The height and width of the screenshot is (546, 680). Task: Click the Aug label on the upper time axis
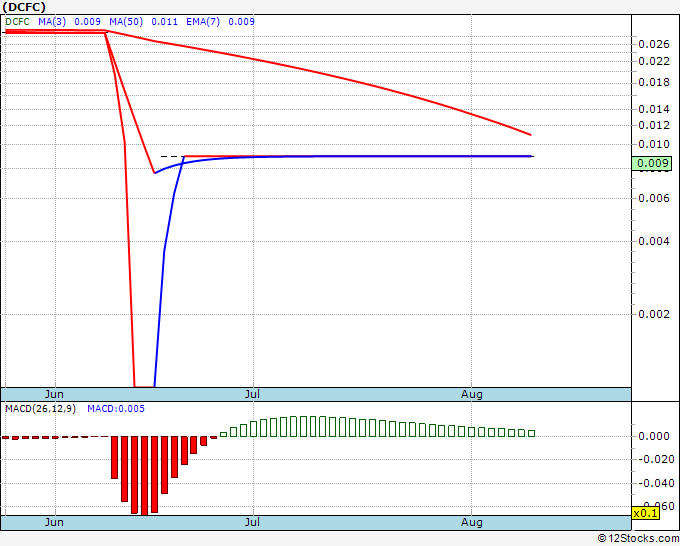(x=471, y=394)
